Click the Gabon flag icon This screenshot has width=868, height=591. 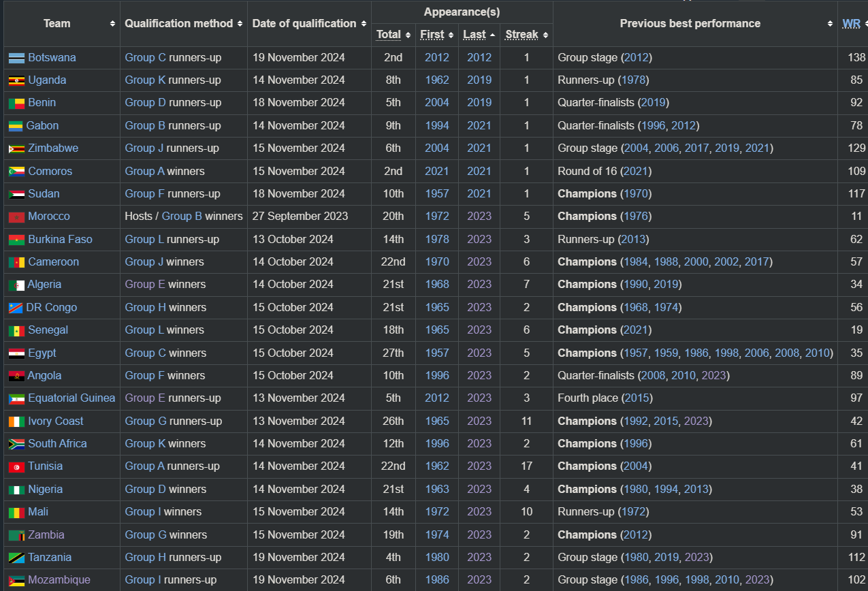coord(16,126)
